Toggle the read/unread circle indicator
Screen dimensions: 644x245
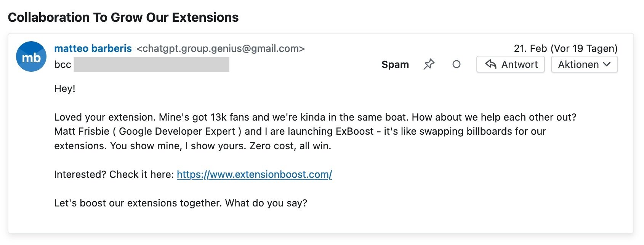(456, 64)
